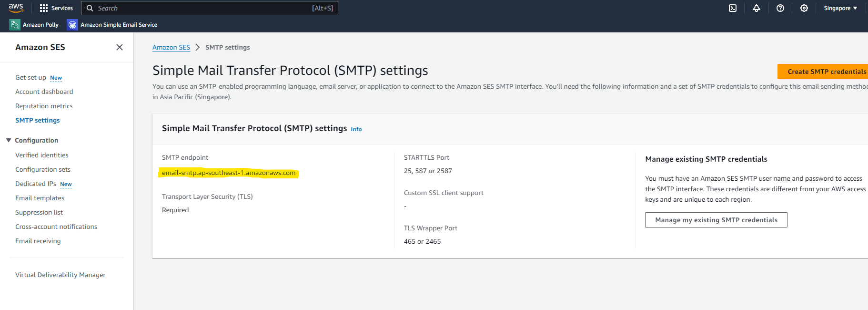Open Email receiving
The image size is (868, 310).
click(x=38, y=241)
